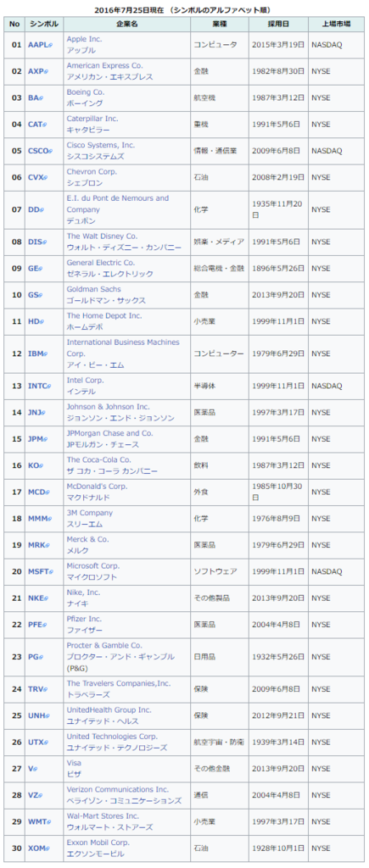Select The Walt Disney Co. text
The height and width of the screenshot is (868, 369).
tap(102, 236)
